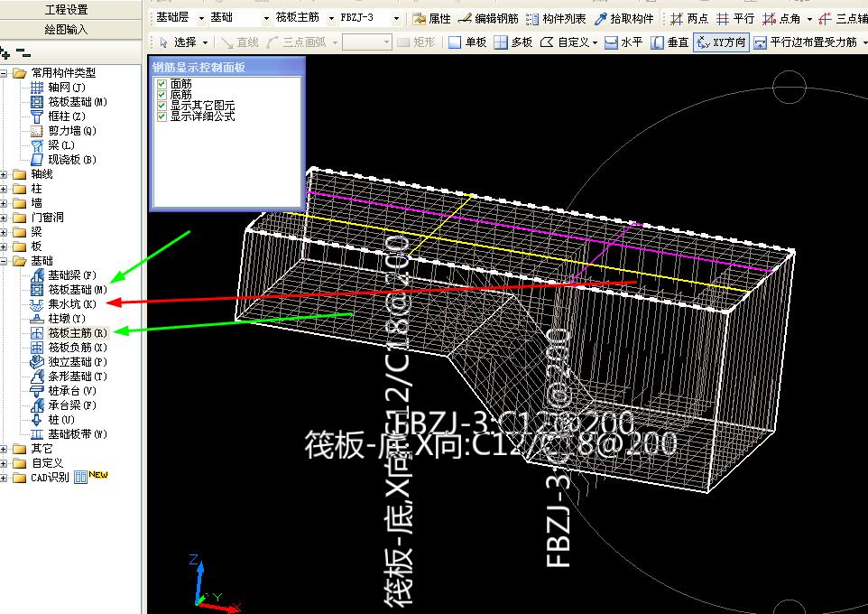The height and width of the screenshot is (614, 868).
Task: Open the 属性 properties toolbar button
Action: [432, 18]
